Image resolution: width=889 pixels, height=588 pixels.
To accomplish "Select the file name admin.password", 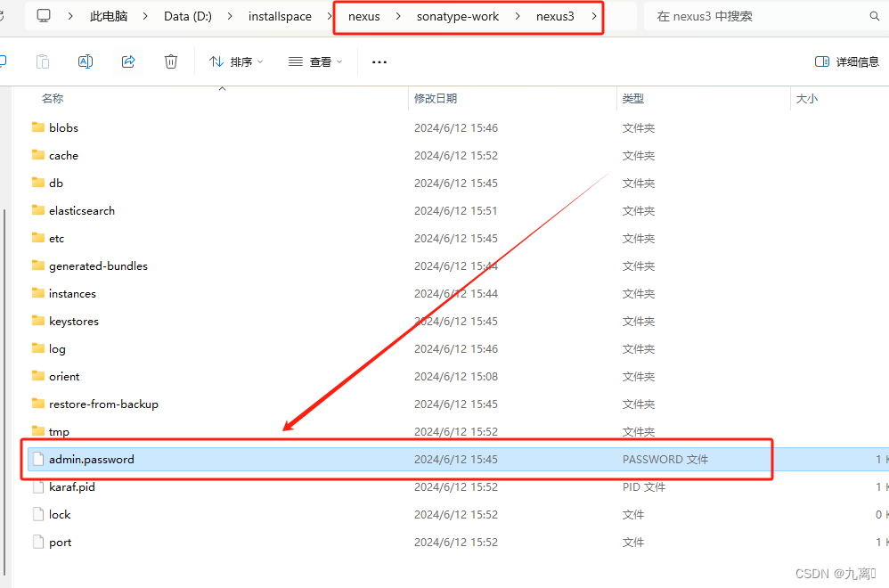I will [x=91, y=460].
